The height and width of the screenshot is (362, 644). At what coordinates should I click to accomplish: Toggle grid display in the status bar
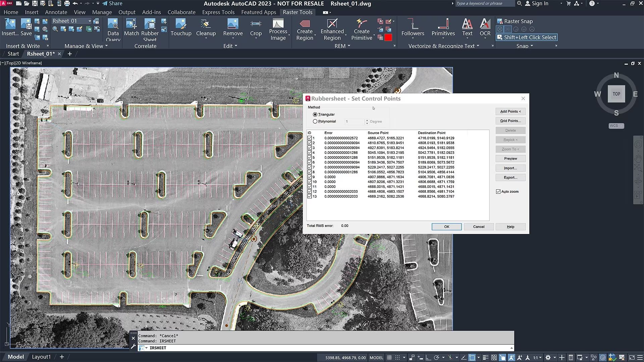(x=389, y=357)
